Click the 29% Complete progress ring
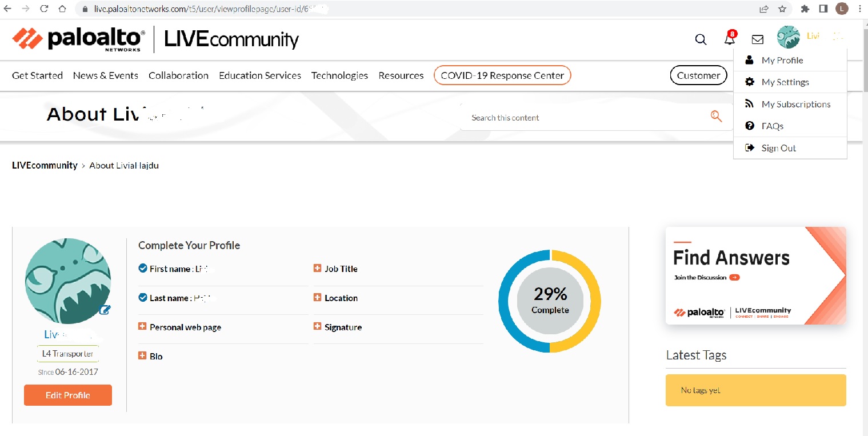 click(550, 301)
